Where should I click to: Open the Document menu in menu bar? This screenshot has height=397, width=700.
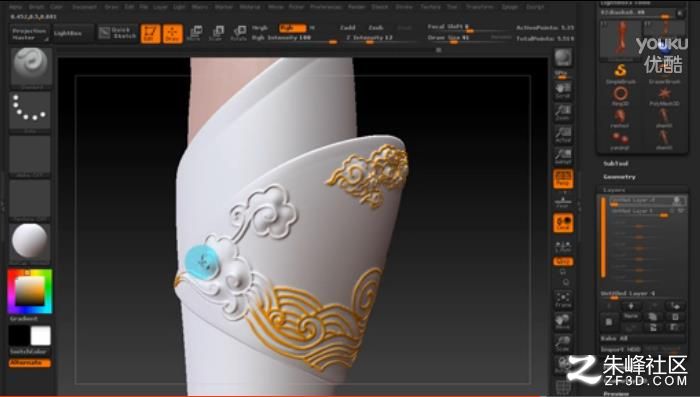(x=84, y=7)
